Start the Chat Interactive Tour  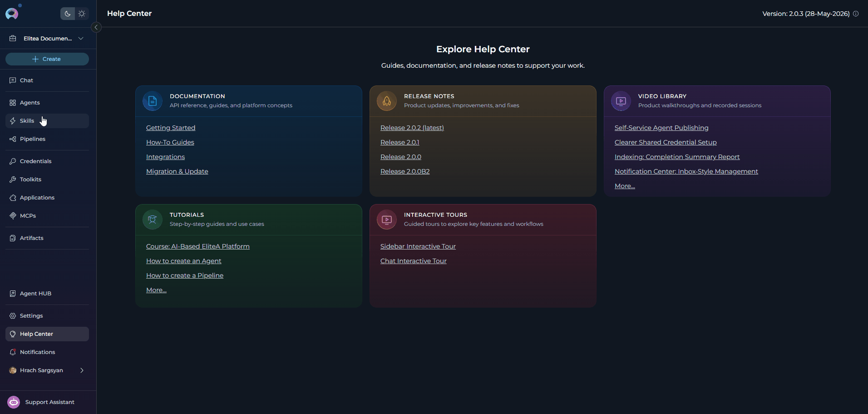(x=414, y=261)
